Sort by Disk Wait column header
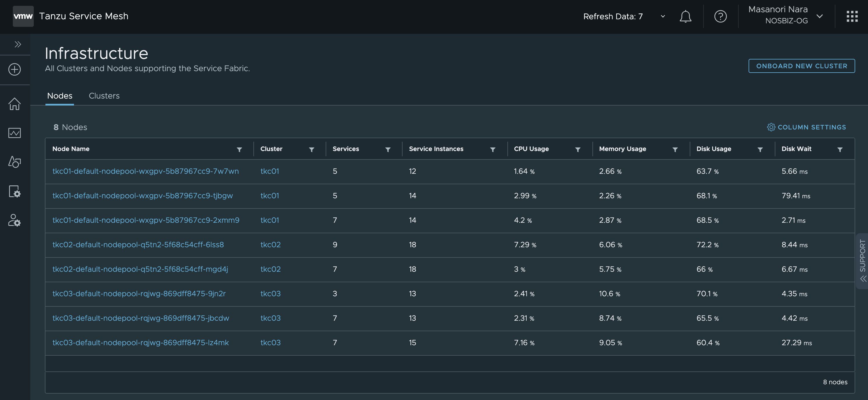Viewport: 868px width, 400px height. [796, 149]
